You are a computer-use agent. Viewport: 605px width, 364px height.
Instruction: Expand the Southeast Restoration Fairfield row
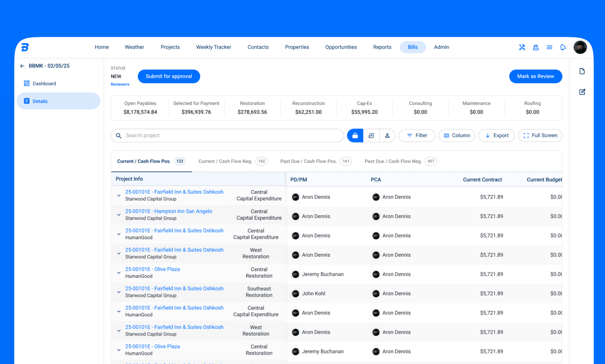point(119,292)
